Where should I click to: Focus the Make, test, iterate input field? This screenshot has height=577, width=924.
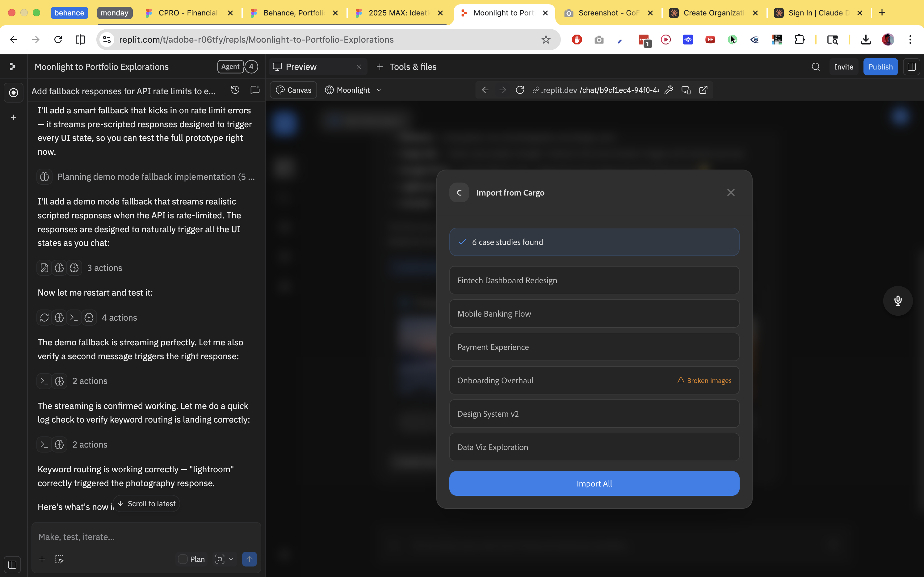146,537
